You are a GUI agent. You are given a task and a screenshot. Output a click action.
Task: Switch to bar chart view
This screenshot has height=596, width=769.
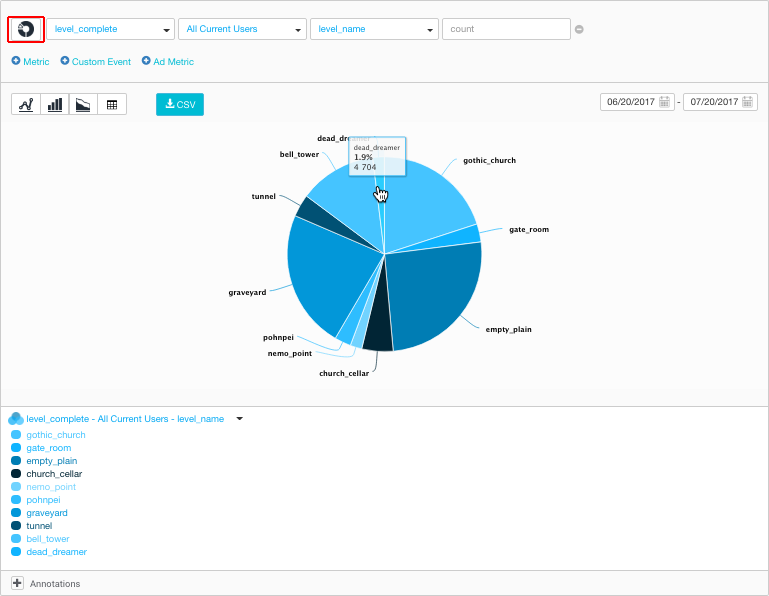coord(55,104)
